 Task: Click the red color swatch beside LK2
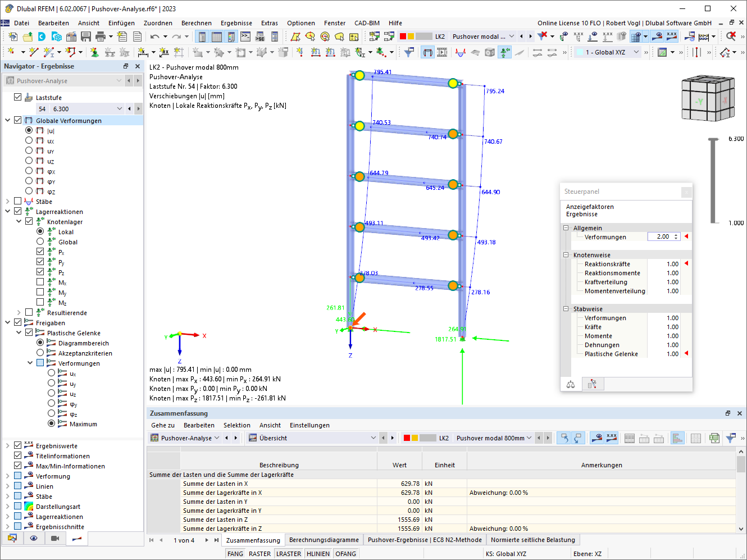pos(403,37)
